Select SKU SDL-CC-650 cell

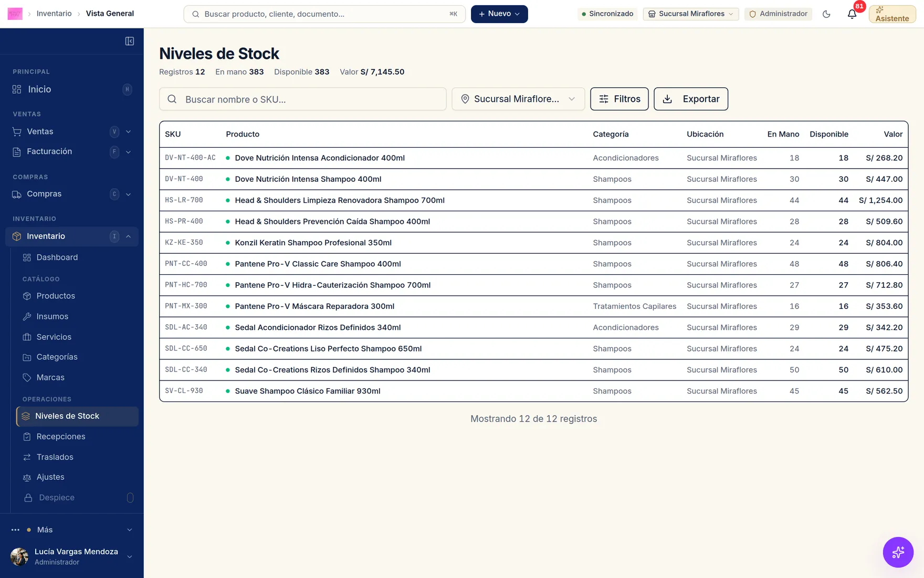tap(186, 348)
